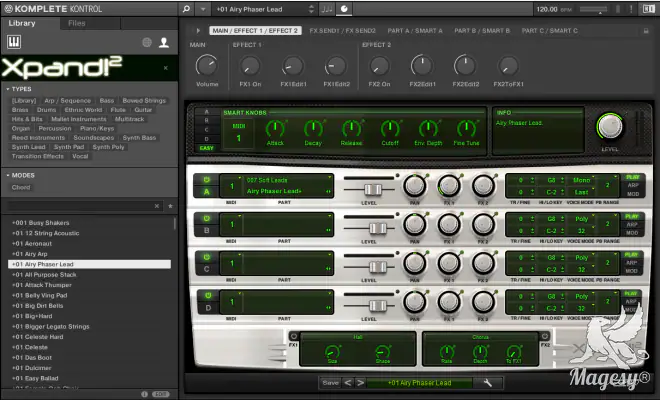
Task: Switch to the Files tab
Action: click(x=77, y=23)
